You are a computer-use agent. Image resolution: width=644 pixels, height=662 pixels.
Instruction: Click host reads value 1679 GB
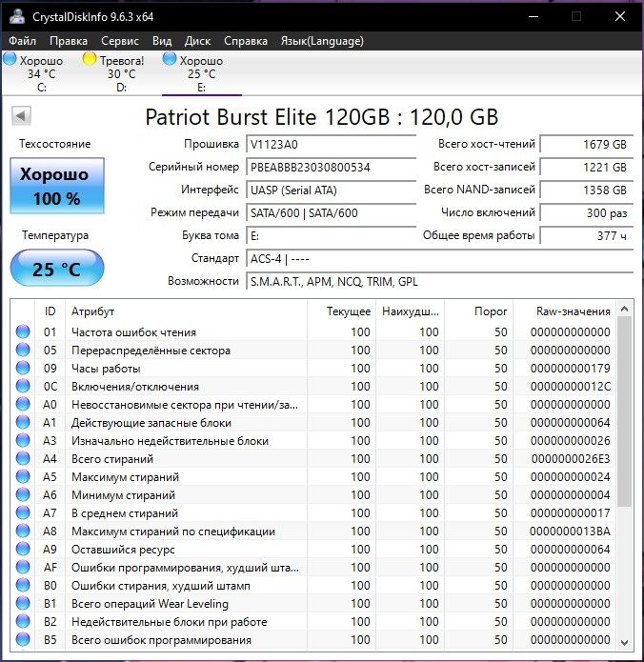(587, 145)
